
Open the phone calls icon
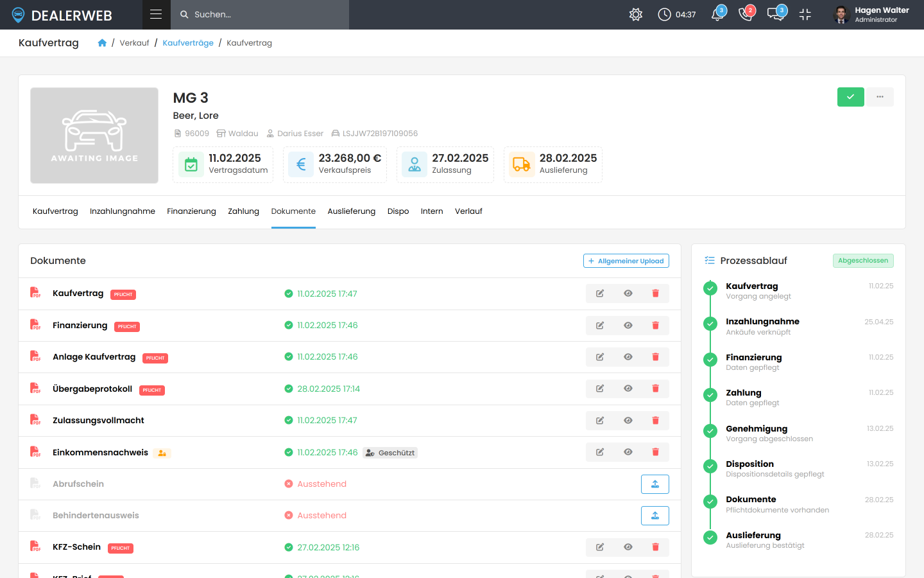(x=746, y=14)
